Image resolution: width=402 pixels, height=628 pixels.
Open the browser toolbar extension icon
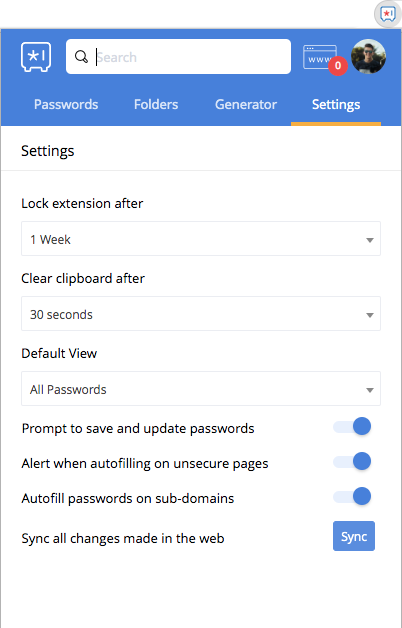click(x=388, y=15)
